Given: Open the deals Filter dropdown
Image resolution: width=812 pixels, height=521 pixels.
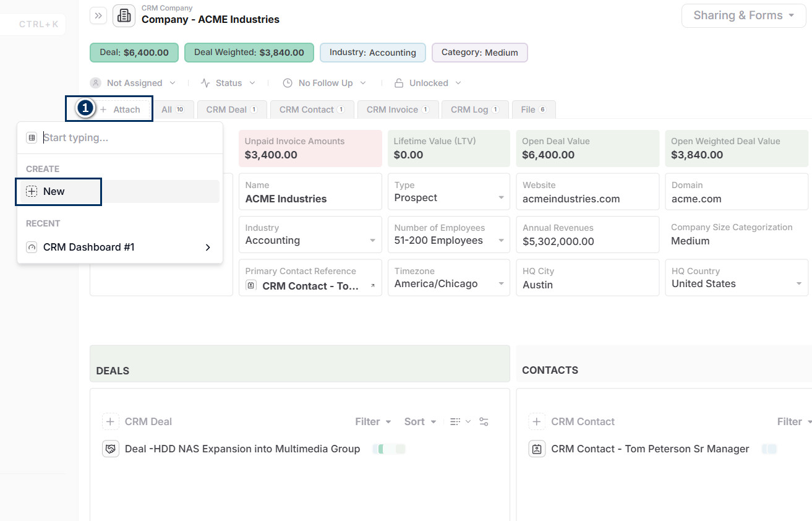Looking at the screenshot, I should click(373, 421).
